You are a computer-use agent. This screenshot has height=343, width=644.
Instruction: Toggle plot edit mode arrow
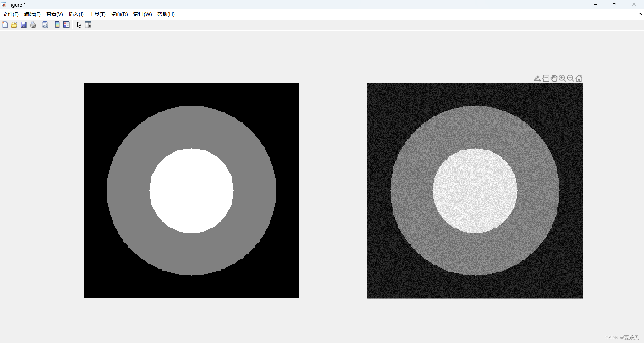pos(78,24)
